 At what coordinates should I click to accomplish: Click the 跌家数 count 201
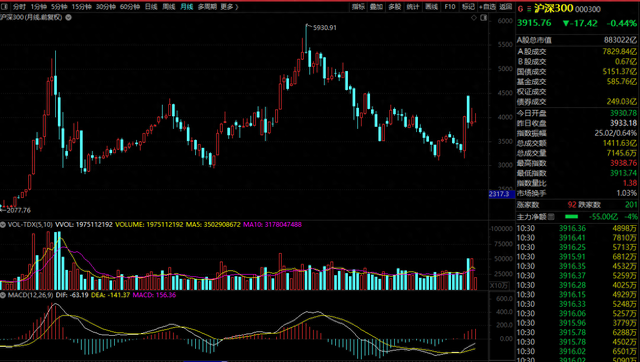631,205
